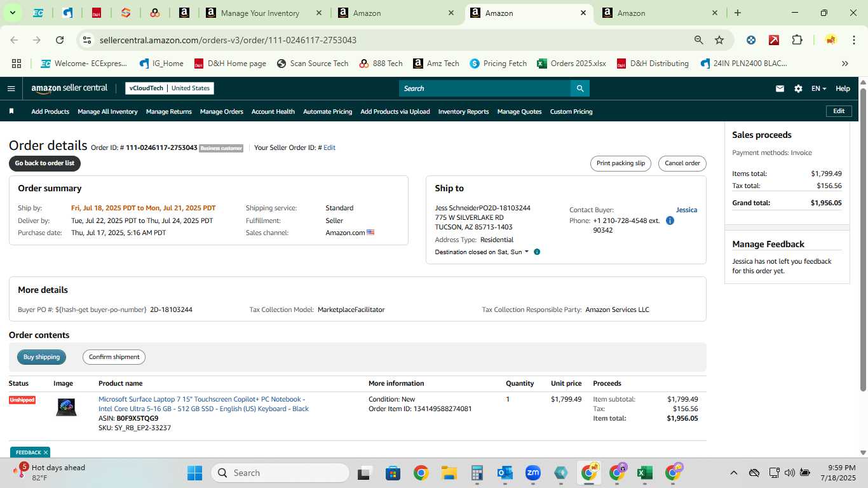Open Add Products via Upload

[x=395, y=111]
